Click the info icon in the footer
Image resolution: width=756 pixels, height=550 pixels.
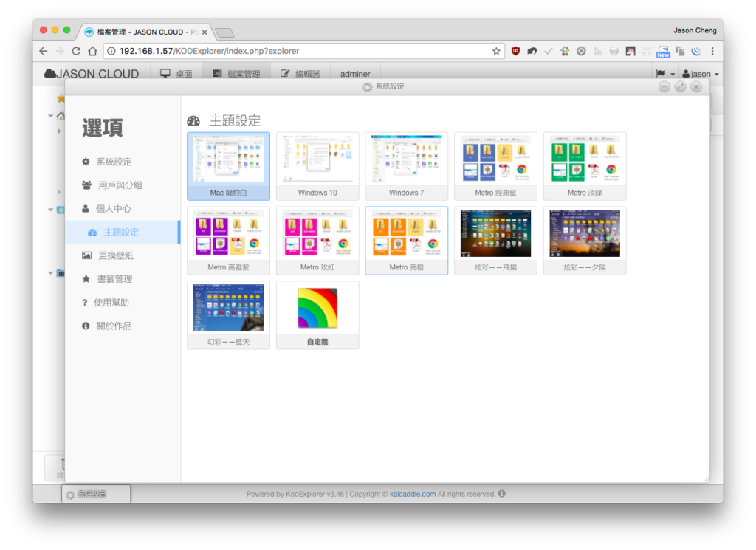point(502,494)
